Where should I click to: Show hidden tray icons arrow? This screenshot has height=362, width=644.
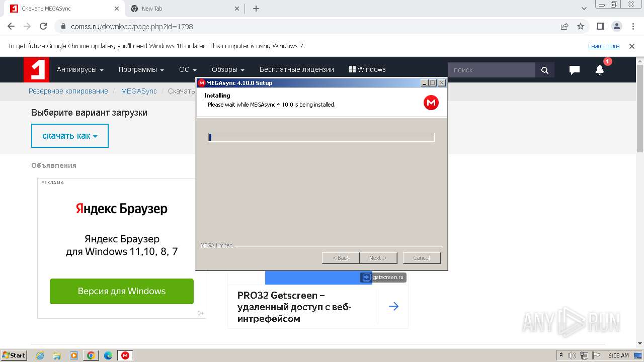click(561, 355)
